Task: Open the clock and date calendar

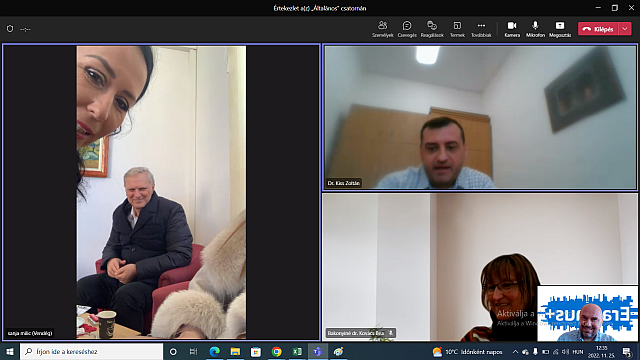Action: coord(602,351)
